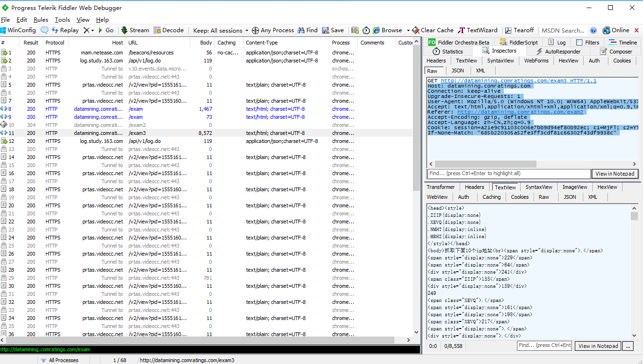Toggle Decode in the toolbar
Image resolution: width=643 pixels, height=364 pixels.
click(169, 30)
